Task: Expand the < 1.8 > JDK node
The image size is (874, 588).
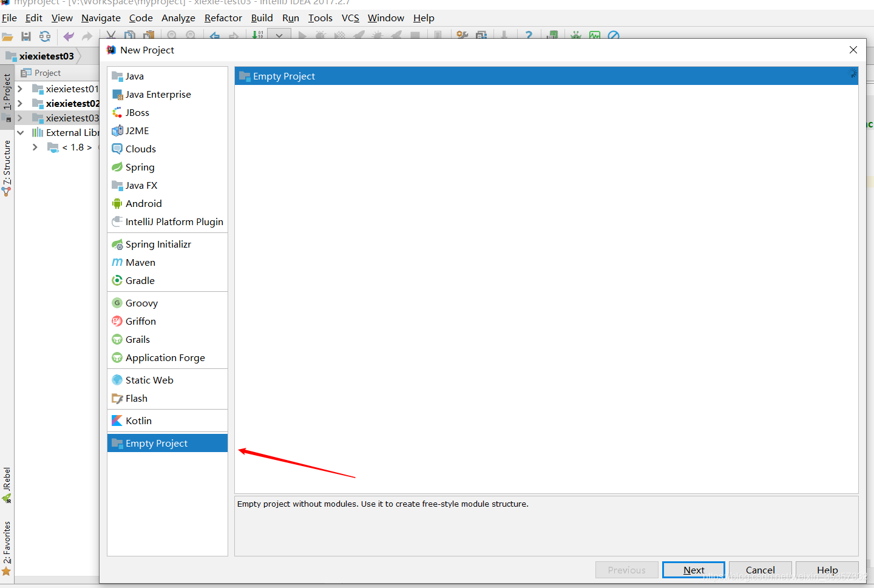Action: tap(35, 147)
